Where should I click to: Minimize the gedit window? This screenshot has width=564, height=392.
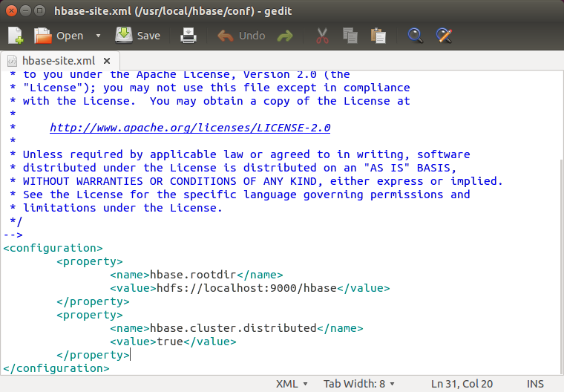click(x=25, y=11)
